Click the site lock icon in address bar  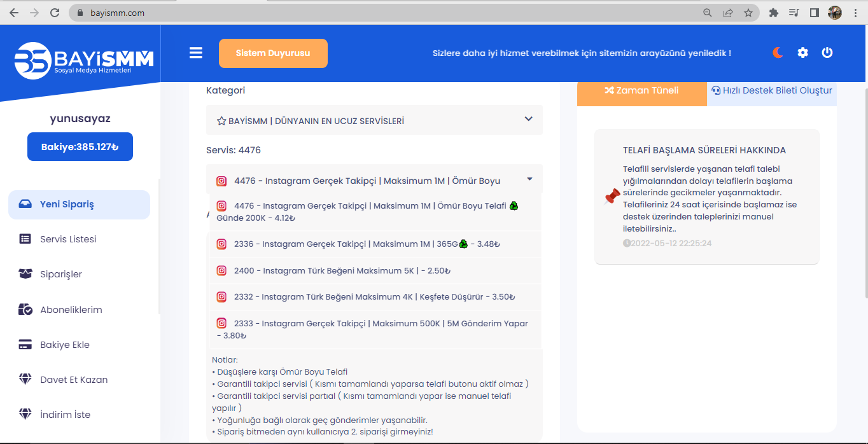80,12
